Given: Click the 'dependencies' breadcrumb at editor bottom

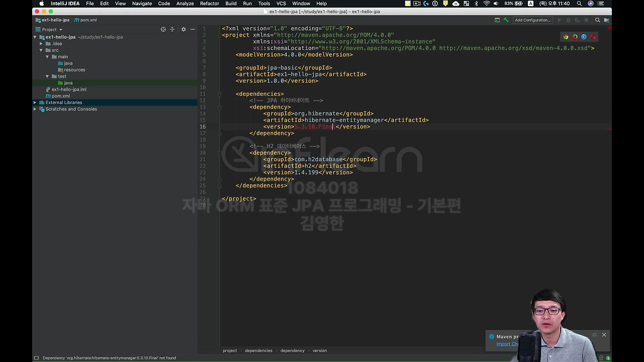Looking at the screenshot, I should (x=259, y=350).
